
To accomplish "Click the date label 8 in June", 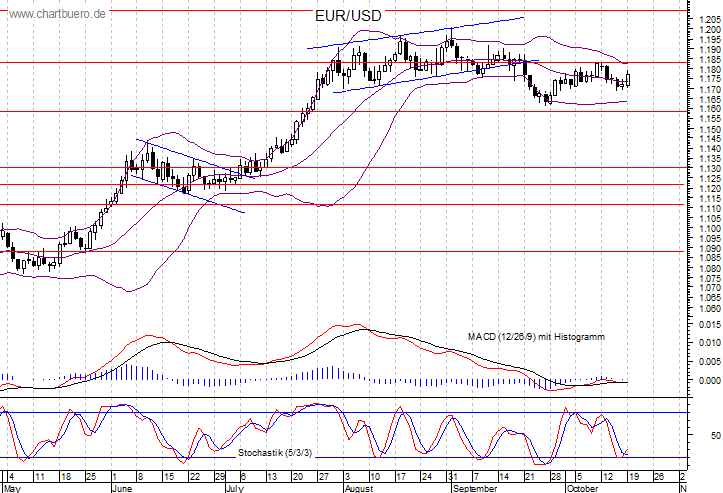I will [141, 476].
